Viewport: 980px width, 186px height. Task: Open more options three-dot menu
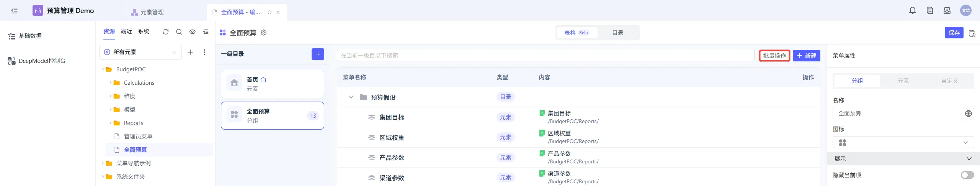click(x=204, y=52)
